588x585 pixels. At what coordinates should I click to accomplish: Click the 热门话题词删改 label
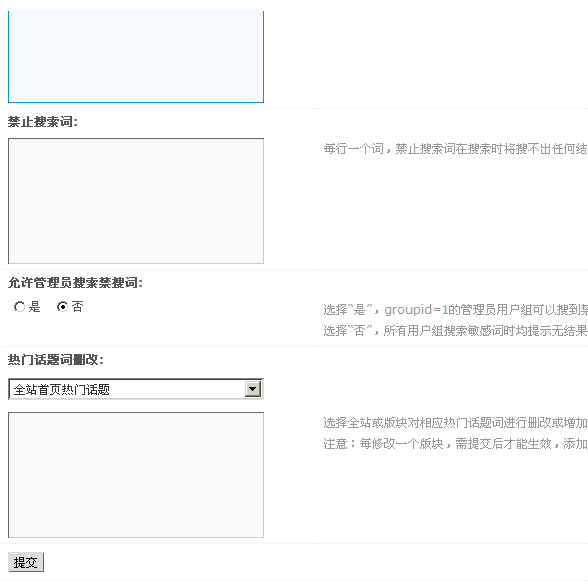(56, 360)
